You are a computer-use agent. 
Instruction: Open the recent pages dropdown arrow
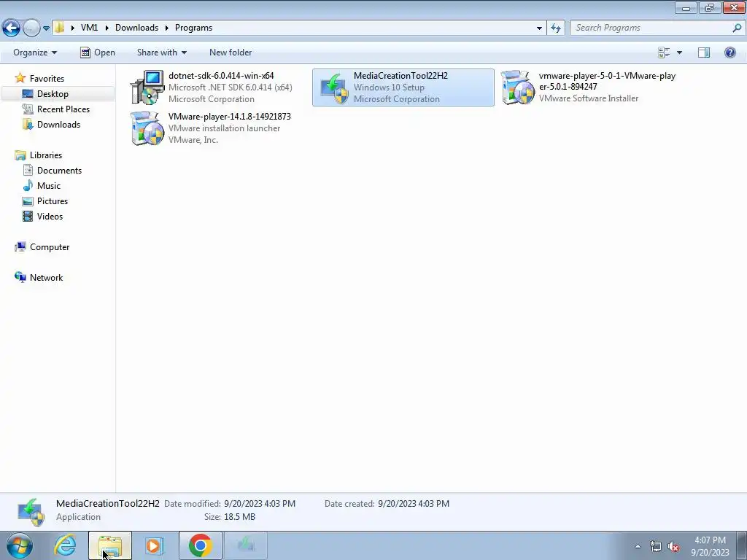pyautogui.click(x=46, y=28)
